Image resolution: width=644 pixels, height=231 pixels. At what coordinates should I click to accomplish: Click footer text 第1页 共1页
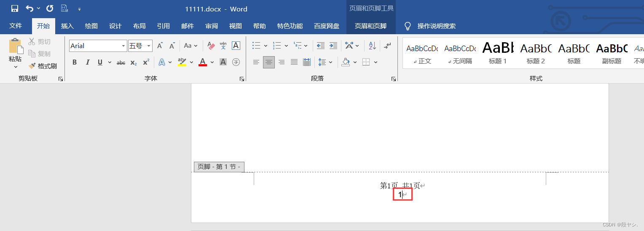pos(400,185)
